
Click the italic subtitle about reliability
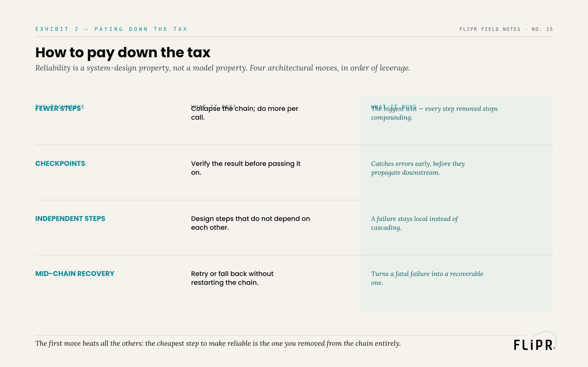coord(223,68)
